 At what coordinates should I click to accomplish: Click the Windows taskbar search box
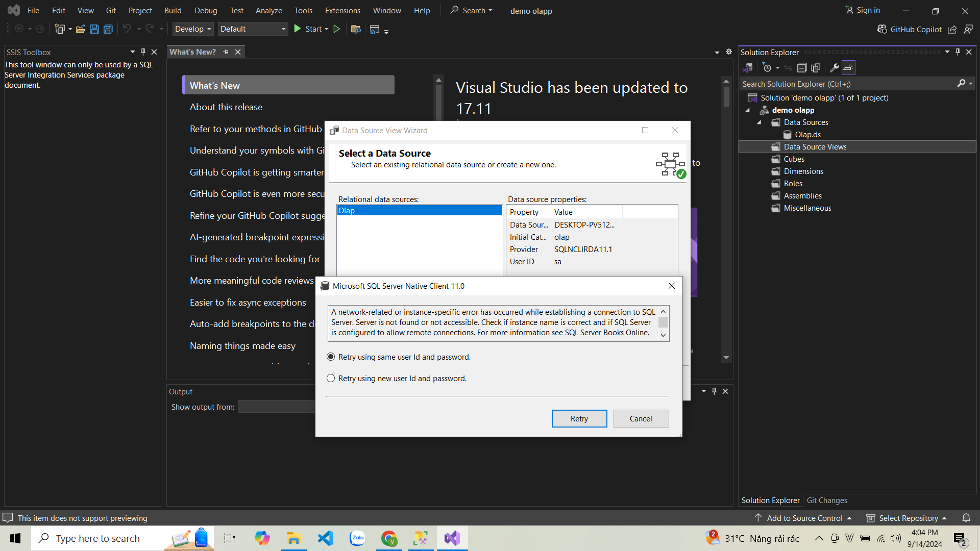point(122,538)
